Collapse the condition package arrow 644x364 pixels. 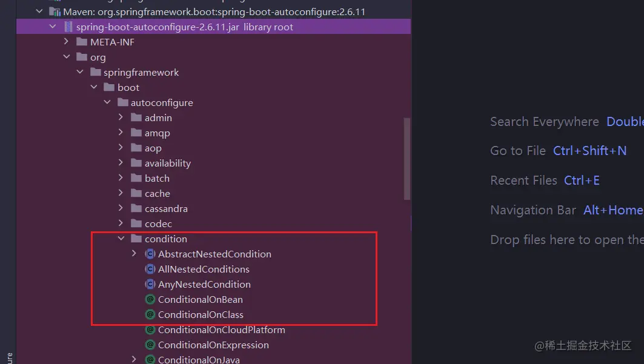point(121,239)
